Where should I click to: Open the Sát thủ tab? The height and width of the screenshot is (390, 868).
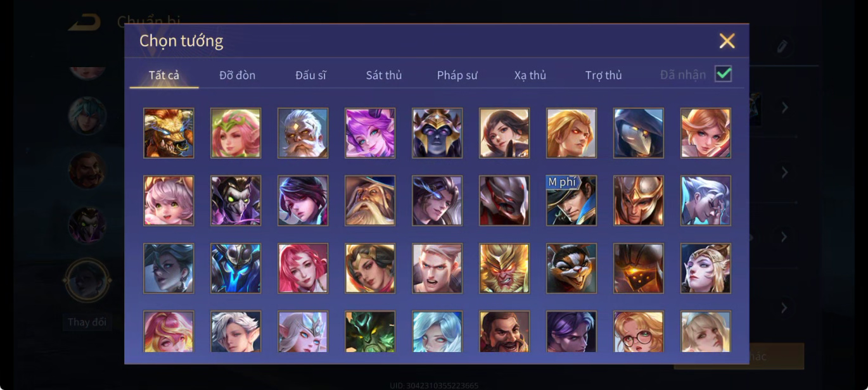(x=384, y=75)
